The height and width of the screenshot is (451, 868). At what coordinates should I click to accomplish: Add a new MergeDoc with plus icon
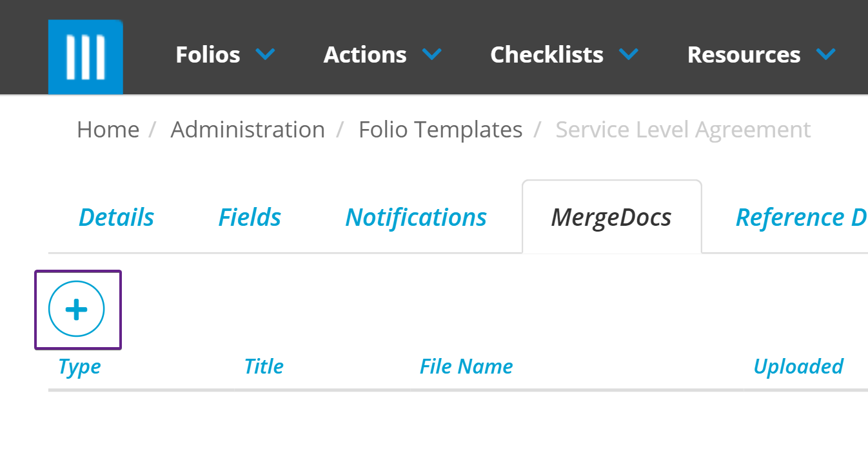coord(77,310)
